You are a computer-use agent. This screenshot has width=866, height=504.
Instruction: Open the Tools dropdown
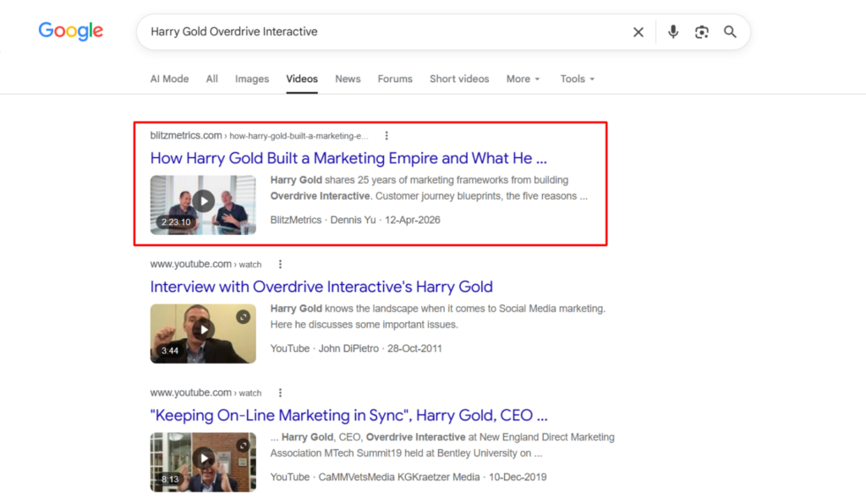(x=577, y=79)
